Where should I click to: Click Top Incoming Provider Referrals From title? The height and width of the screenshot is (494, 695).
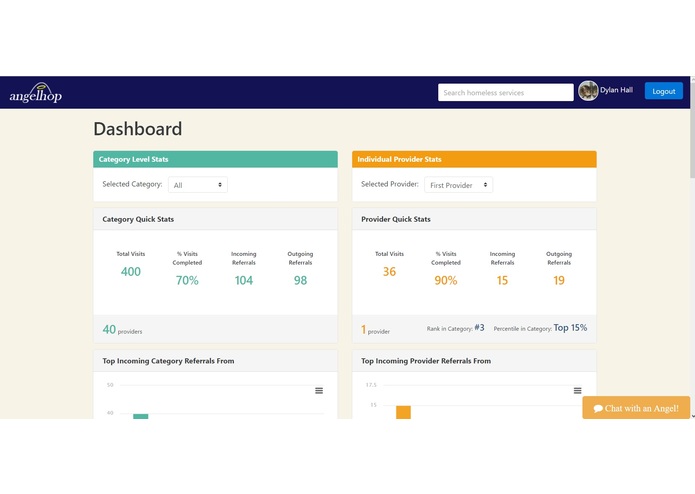pyautogui.click(x=426, y=361)
